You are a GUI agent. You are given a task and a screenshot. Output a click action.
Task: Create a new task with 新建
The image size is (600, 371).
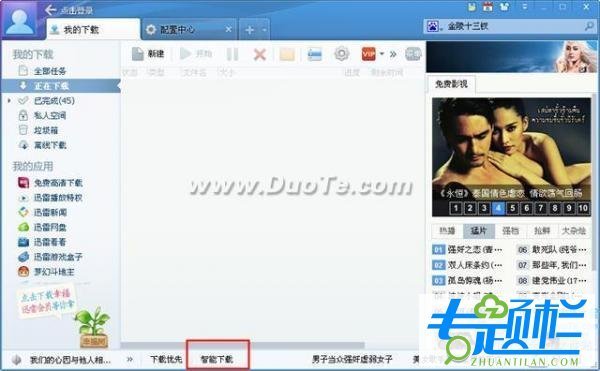coord(148,54)
